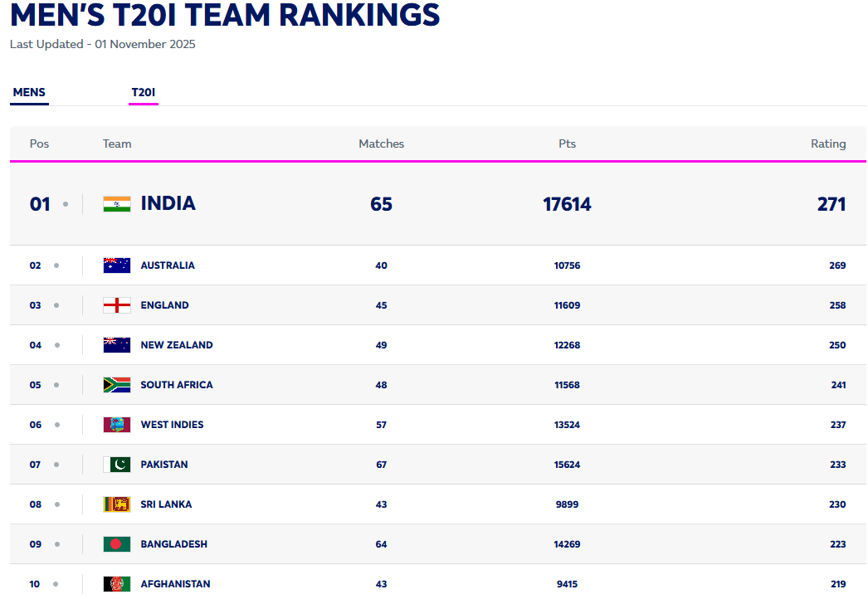Open the INDIA team link
Screen dimensions: 868x599
[168, 203]
